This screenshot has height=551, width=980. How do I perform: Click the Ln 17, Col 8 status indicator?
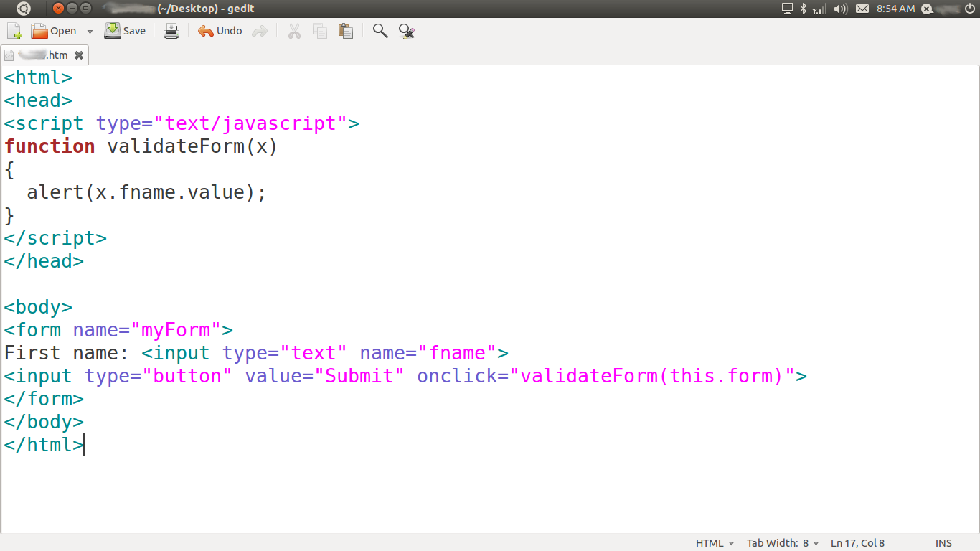pos(857,543)
